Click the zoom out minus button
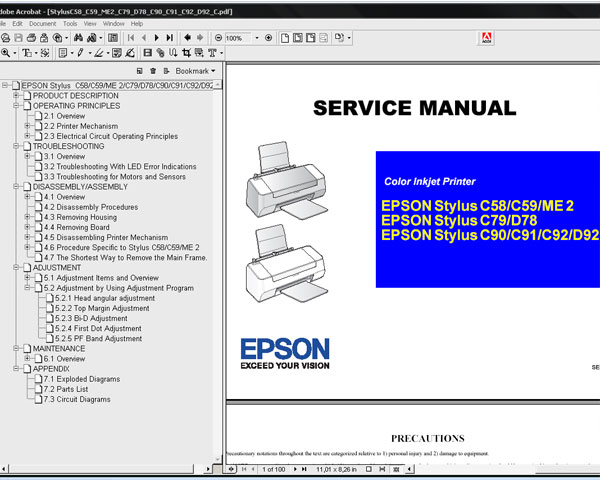 pos(218,38)
